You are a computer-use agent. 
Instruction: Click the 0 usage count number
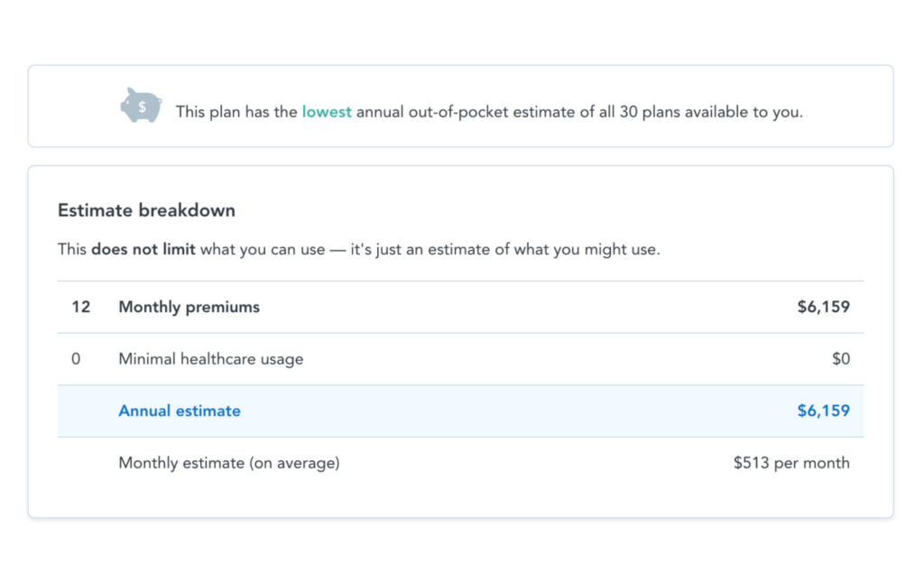[x=76, y=359]
